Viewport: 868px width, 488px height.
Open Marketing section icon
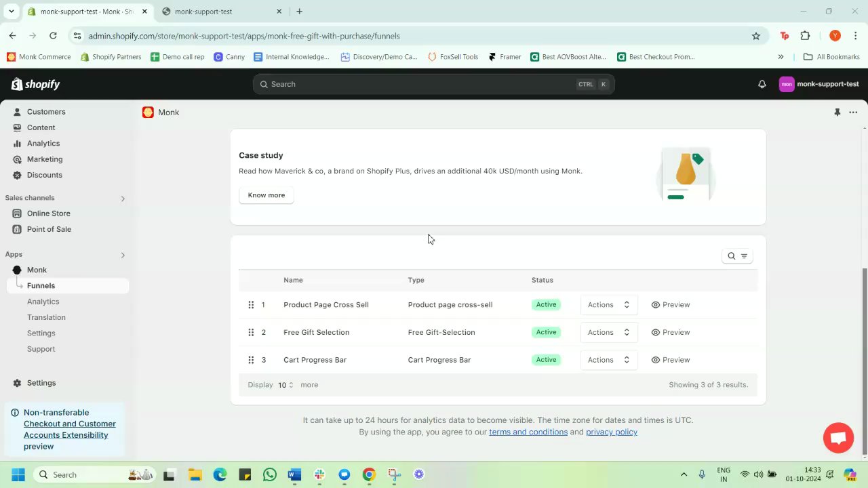[18, 159]
